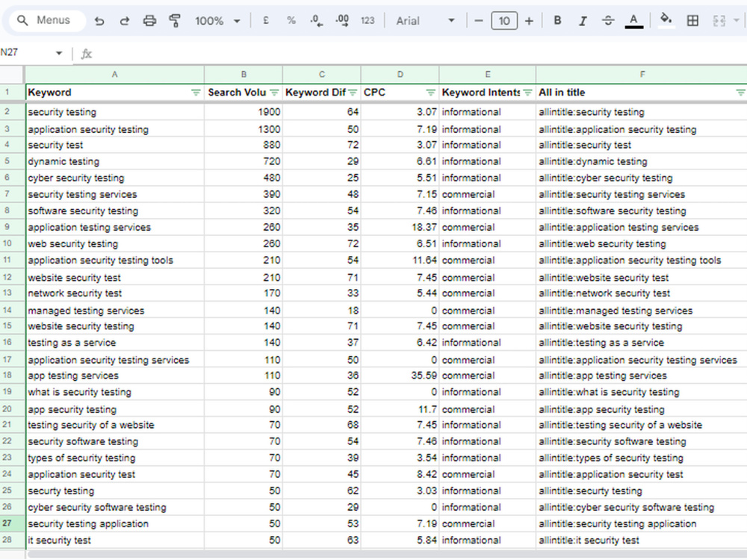Open the Name box dropdown arrow

pos(59,53)
